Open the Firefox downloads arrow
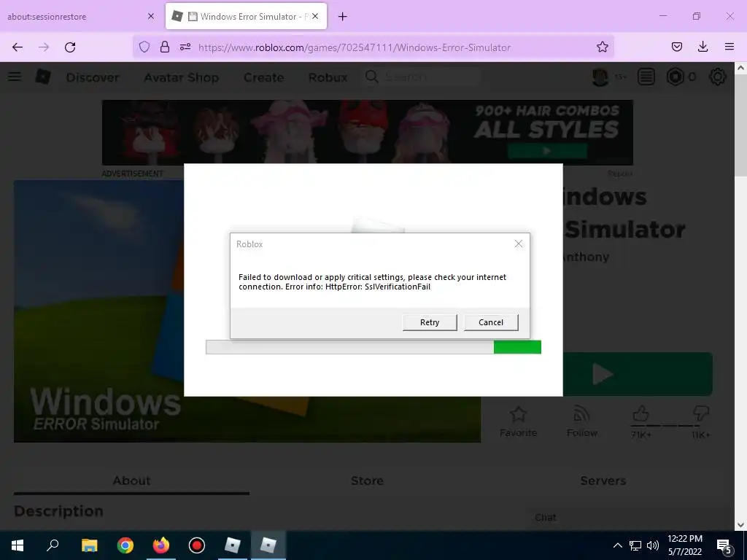Viewport: 747px width, 560px height. [x=703, y=47]
